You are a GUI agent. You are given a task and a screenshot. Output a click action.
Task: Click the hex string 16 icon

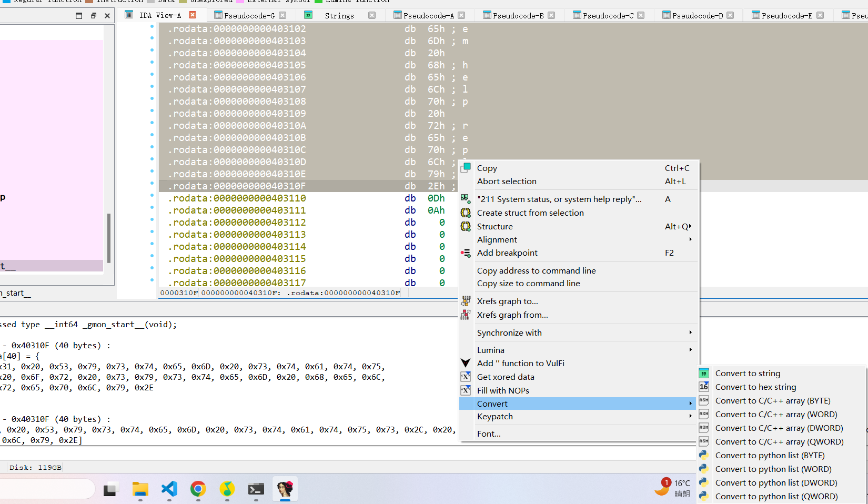[704, 387]
